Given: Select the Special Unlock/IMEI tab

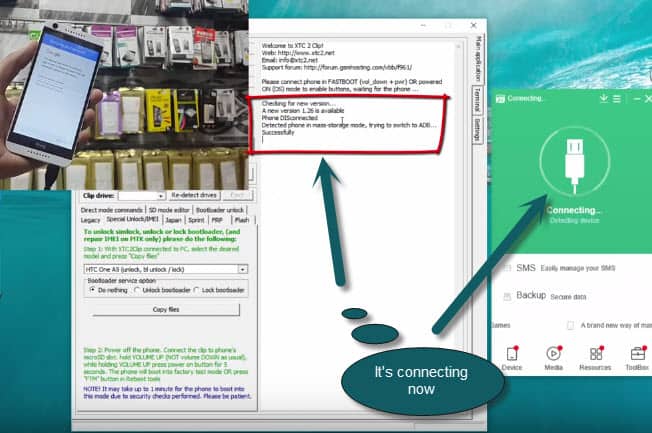Looking at the screenshot, I should tap(132, 219).
